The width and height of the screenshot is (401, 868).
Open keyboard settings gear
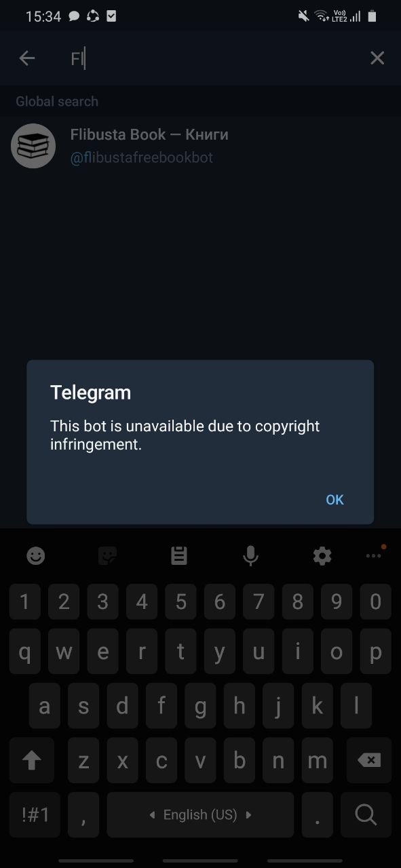(x=322, y=556)
